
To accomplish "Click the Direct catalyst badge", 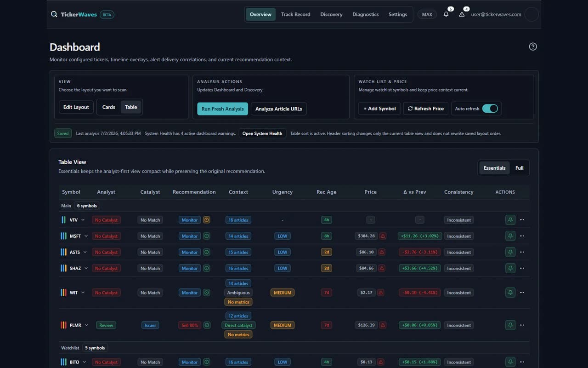I will click(x=238, y=325).
